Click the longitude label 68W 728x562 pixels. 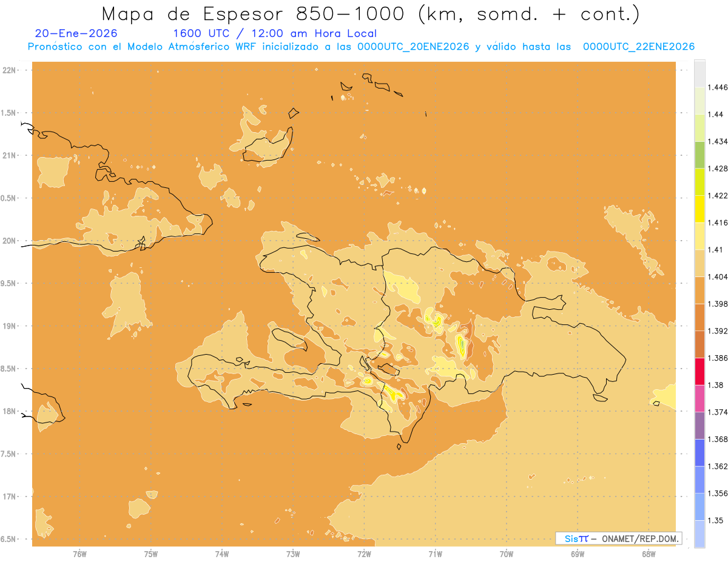coord(649,554)
